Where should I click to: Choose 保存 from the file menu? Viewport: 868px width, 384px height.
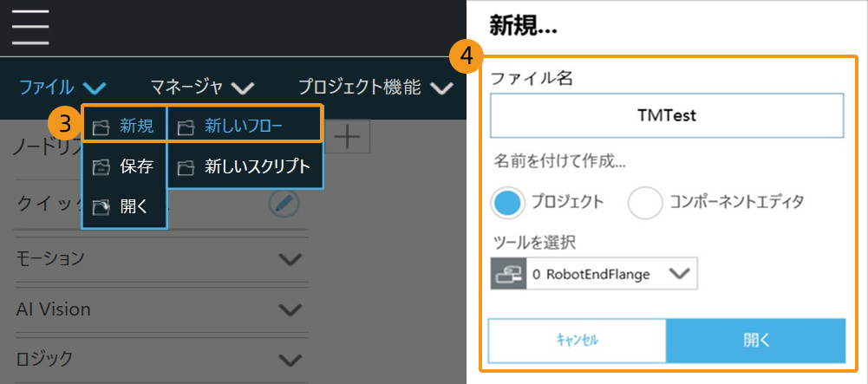pos(125,166)
